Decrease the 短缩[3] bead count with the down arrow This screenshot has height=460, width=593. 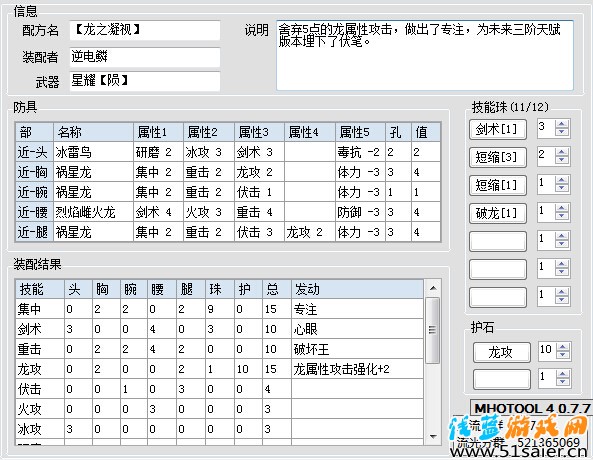pos(562,160)
